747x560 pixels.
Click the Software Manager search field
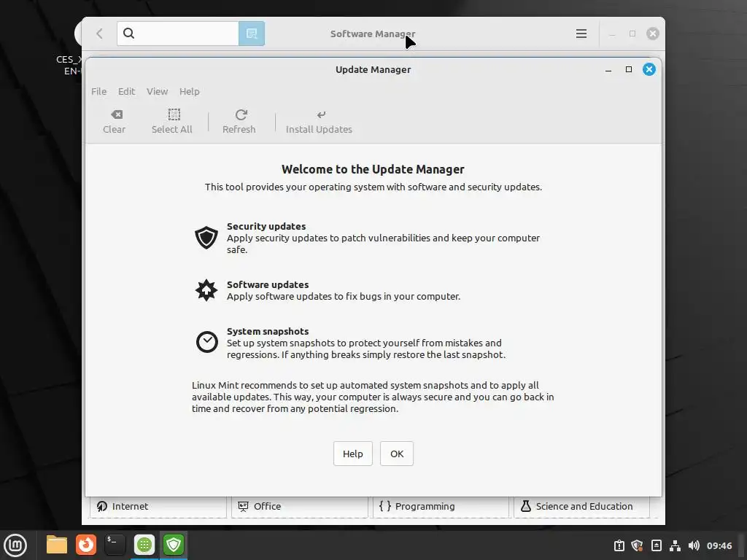[x=178, y=34]
